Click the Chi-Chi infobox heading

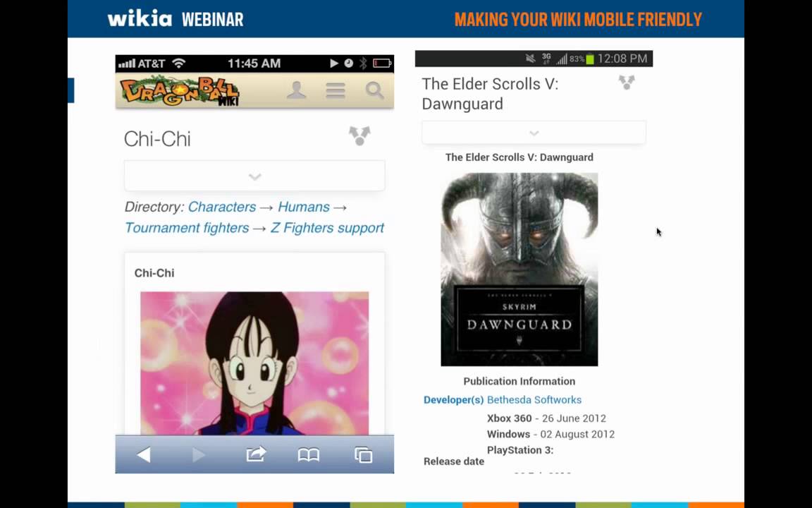pyautogui.click(x=154, y=273)
